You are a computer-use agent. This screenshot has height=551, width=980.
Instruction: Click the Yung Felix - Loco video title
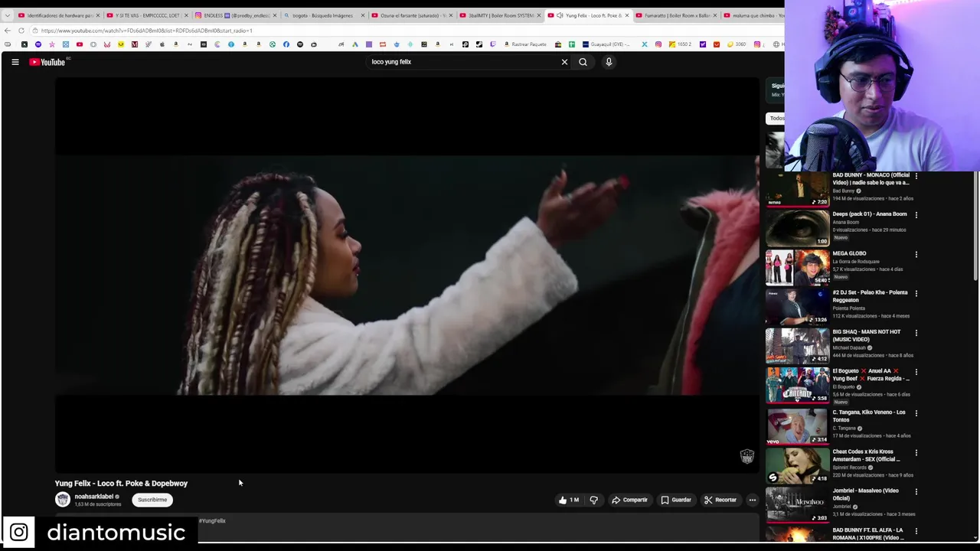click(x=121, y=484)
